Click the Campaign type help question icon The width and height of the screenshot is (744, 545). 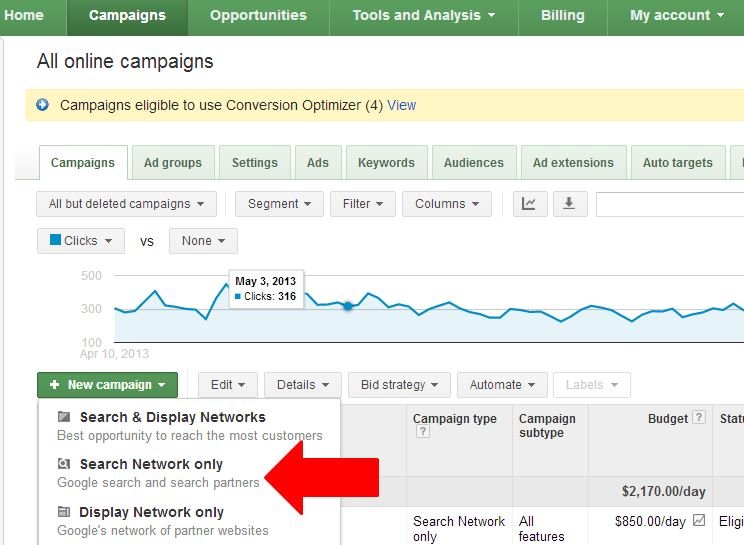pos(423,432)
